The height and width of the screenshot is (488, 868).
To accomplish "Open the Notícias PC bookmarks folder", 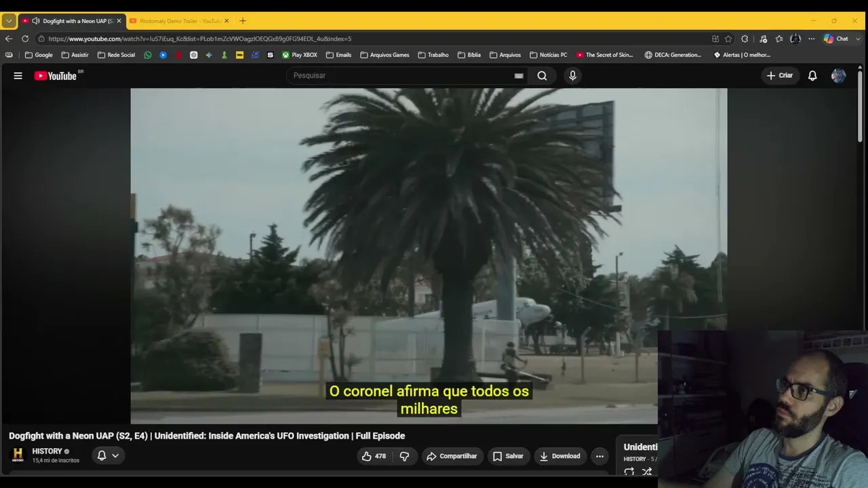I will (x=549, y=55).
